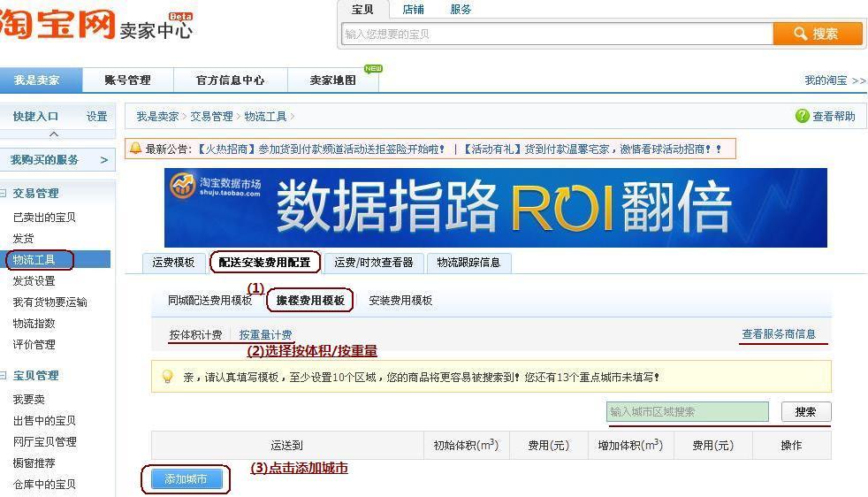Click the blue 添加城市 button
The width and height of the screenshot is (868, 497).
click(186, 479)
